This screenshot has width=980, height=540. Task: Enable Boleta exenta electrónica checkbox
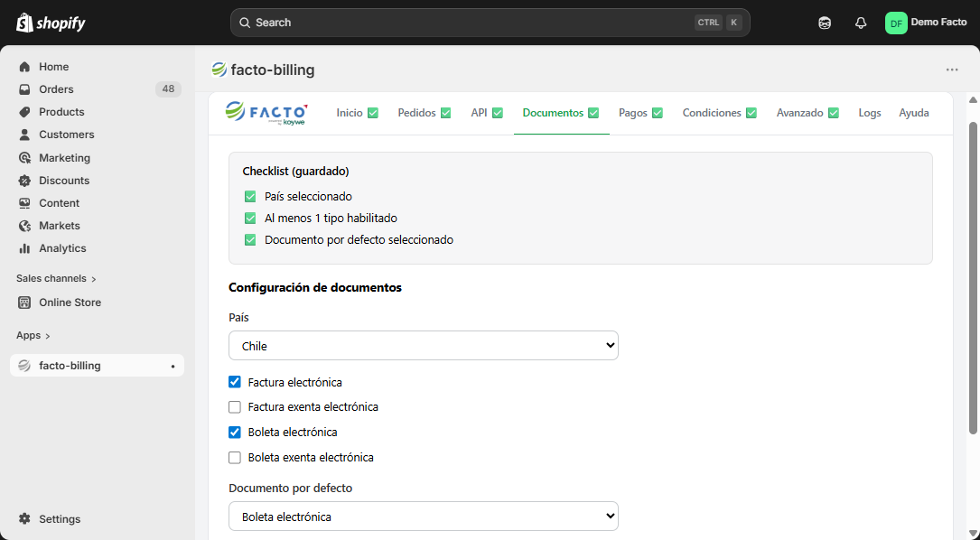tap(235, 458)
